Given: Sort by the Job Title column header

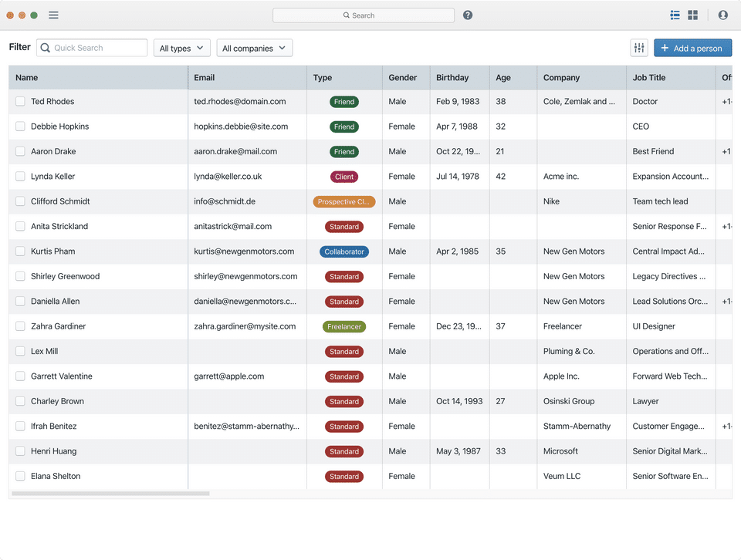Looking at the screenshot, I should 671,77.
